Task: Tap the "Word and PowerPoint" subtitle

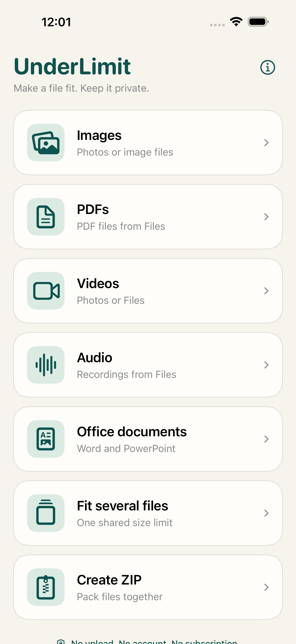Action: [x=126, y=448]
